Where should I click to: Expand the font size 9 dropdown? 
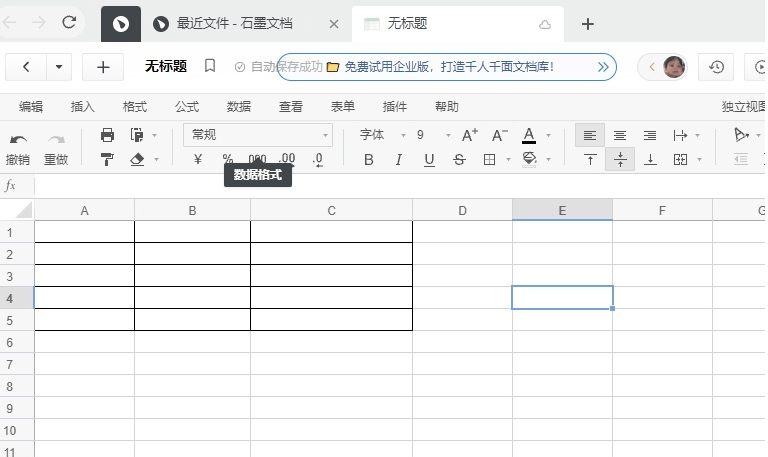[448, 135]
